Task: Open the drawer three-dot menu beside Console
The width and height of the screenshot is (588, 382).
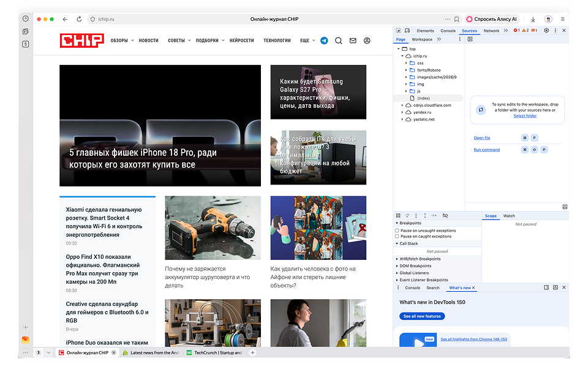Action: coord(398,288)
